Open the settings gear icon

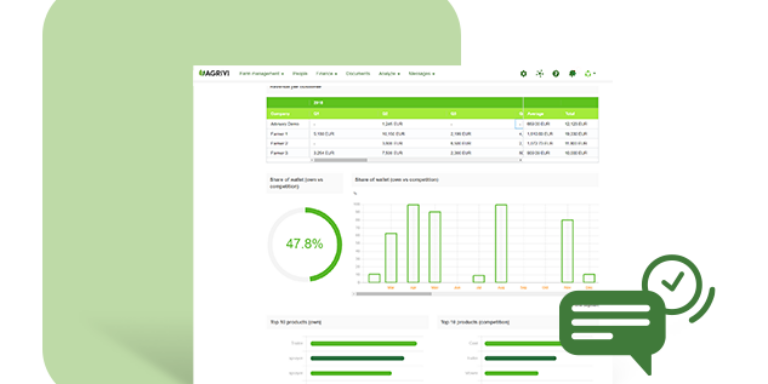[x=523, y=73]
